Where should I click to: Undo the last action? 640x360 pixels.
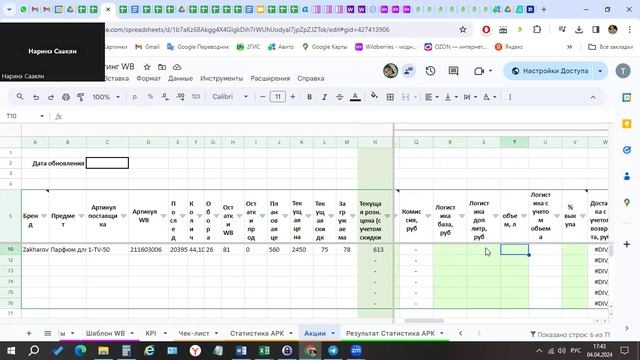[x=36, y=97]
